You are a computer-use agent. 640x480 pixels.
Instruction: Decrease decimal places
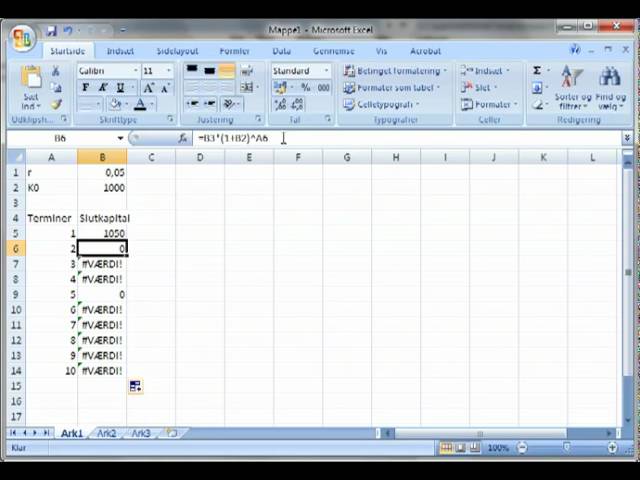298,104
